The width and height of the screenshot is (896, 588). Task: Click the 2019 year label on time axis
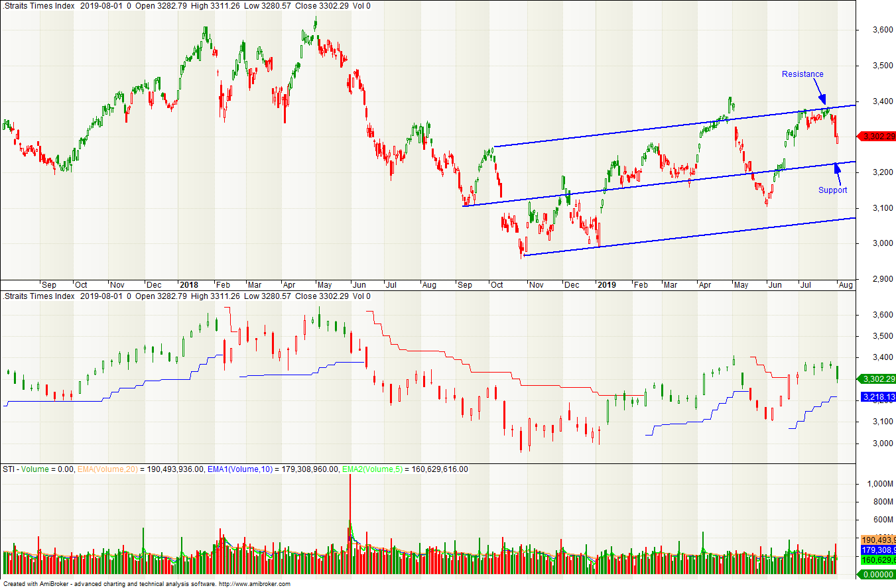[x=607, y=285]
